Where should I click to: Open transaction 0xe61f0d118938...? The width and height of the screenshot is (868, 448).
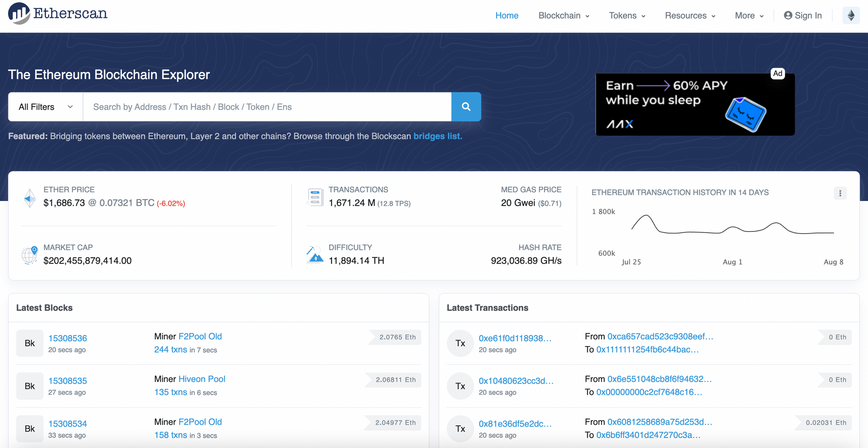(x=515, y=338)
